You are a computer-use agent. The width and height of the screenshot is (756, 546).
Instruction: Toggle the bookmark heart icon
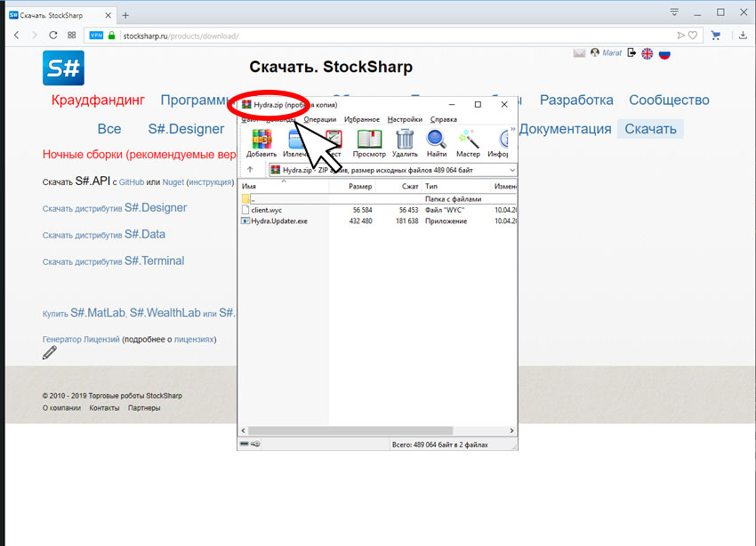coord(693,36)
